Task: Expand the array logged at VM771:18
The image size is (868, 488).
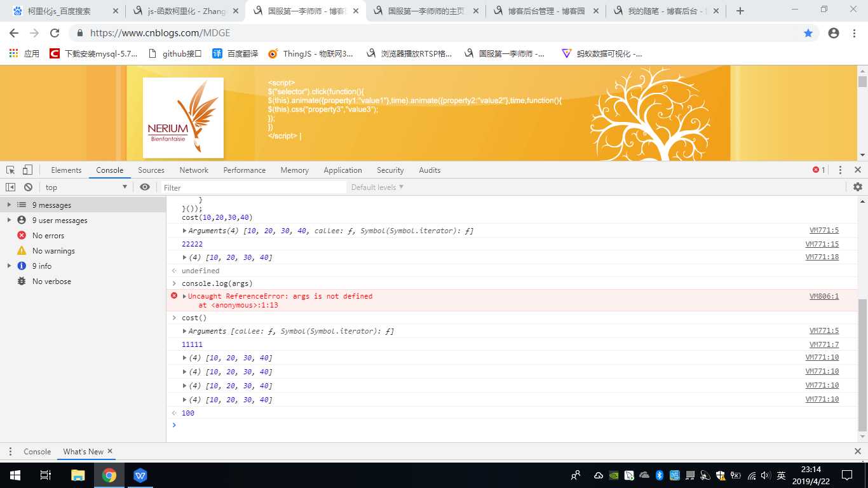Action: coord(185,257)
